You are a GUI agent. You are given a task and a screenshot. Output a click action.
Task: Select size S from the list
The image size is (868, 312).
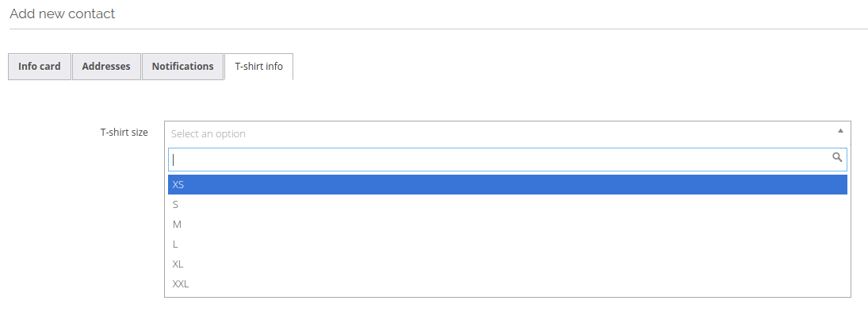click(x=507, y=205)
